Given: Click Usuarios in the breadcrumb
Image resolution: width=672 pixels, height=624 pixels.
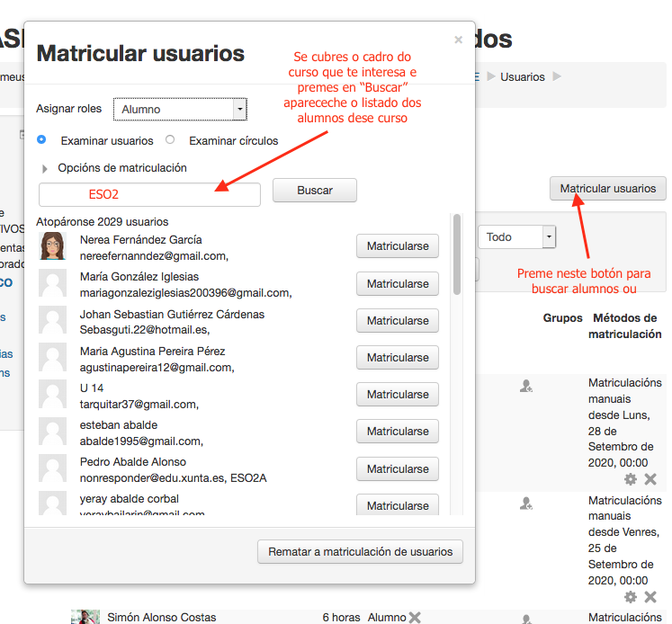Looking at the screenshot, I should 522,77.
